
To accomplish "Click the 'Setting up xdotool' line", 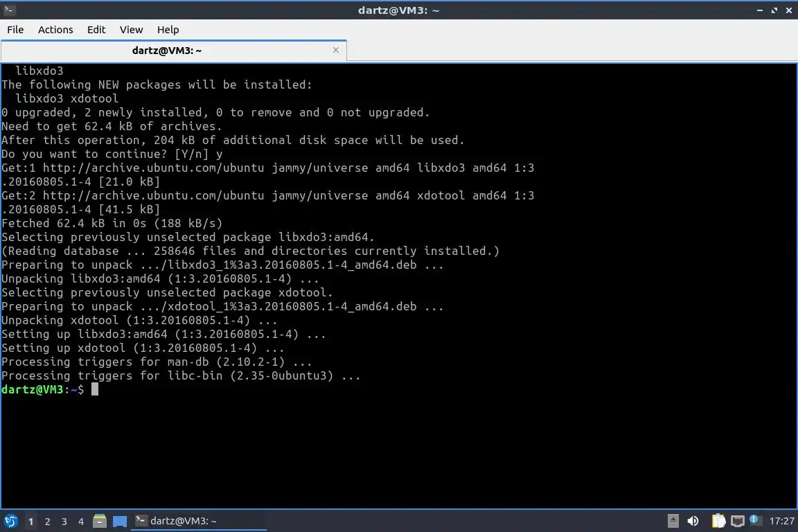I will tap(143, 348).
